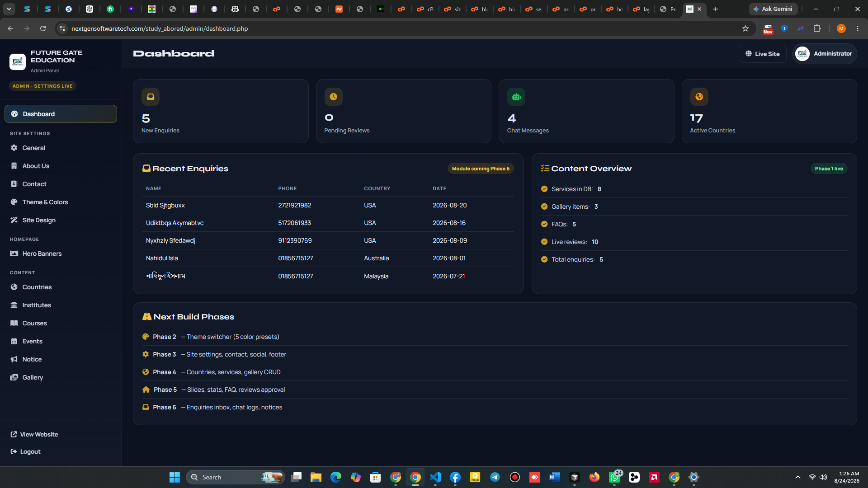The image size is (868, 488).
Task: Click the Events calendar icon
Action: coord(14,341)
